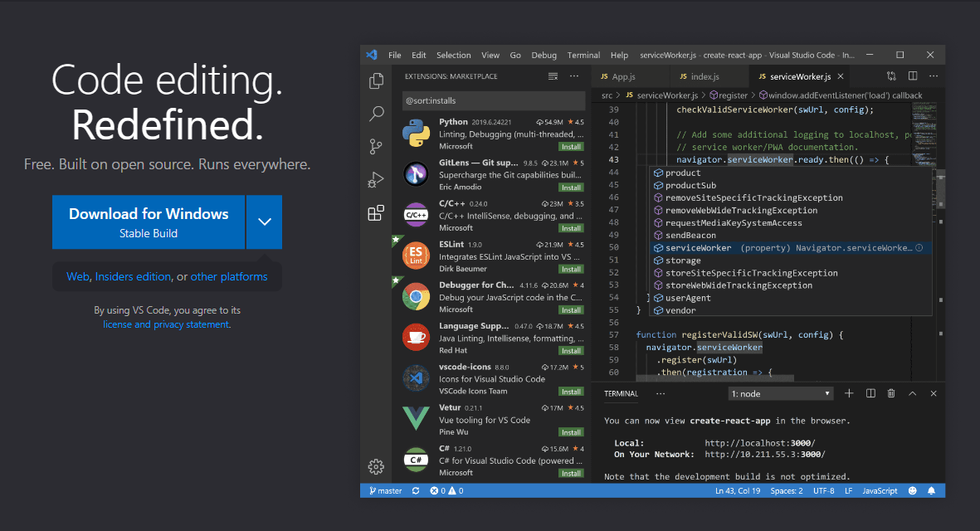Open the editor more actions ellipsis
Viewport: 980px width, 531px height.
934,76
